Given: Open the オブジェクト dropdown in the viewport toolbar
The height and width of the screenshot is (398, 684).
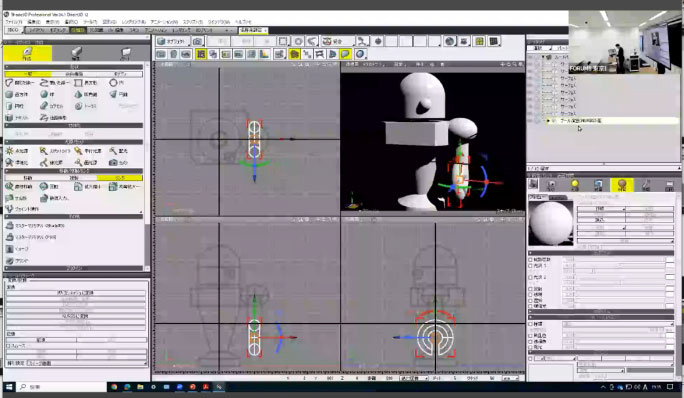Looking at the screenshot, I should [173, 41].
